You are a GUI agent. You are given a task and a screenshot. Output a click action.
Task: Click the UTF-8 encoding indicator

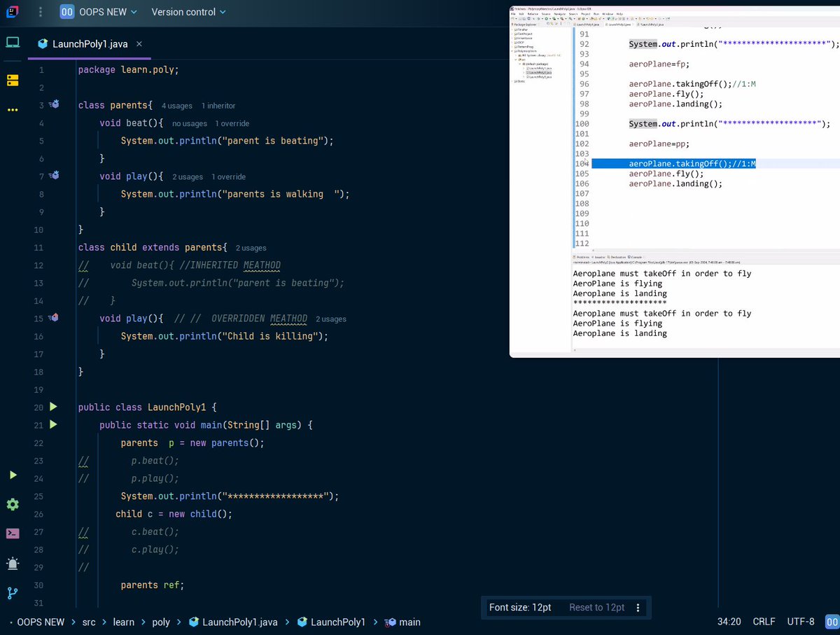pyautogui.click(x=800, y=622)
